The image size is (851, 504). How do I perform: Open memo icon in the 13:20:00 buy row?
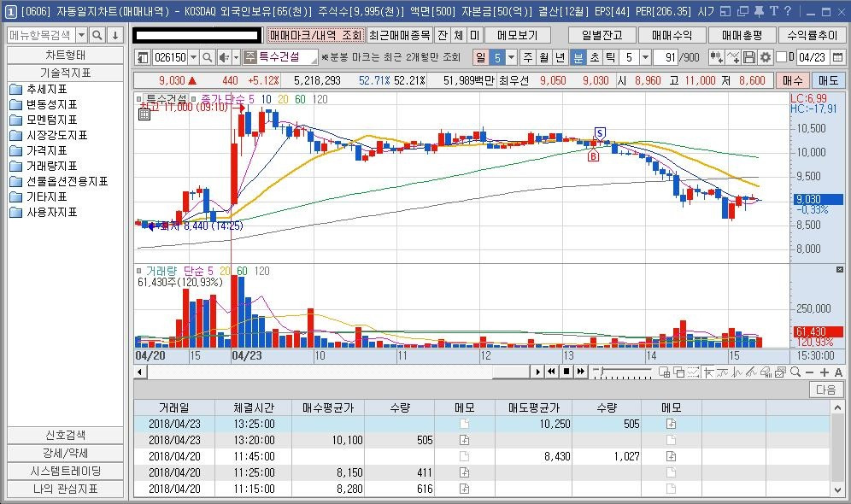(x=464, y=440)
